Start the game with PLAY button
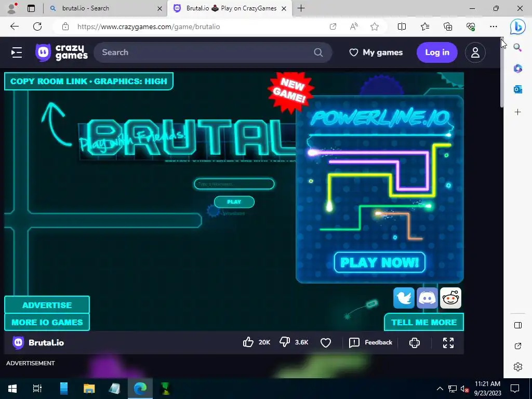 [x=234, y=202]
